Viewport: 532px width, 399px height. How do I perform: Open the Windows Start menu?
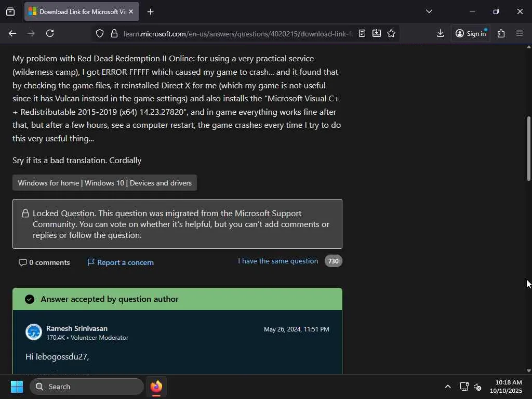17,387
